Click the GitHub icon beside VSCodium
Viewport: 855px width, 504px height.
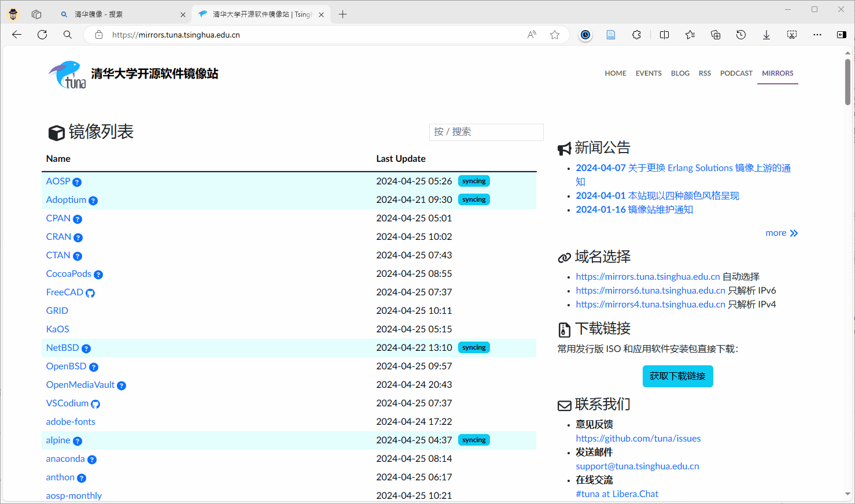click(x=94, y=403)
